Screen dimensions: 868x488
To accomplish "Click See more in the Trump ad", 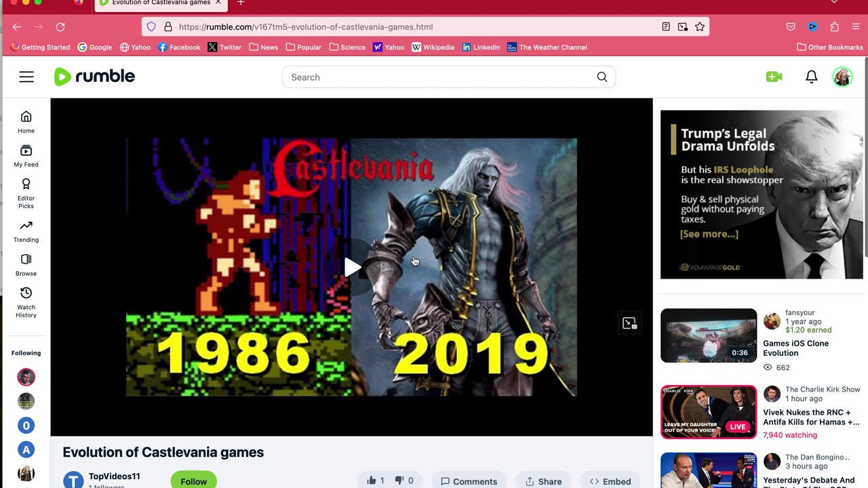I will click(709, 234).
